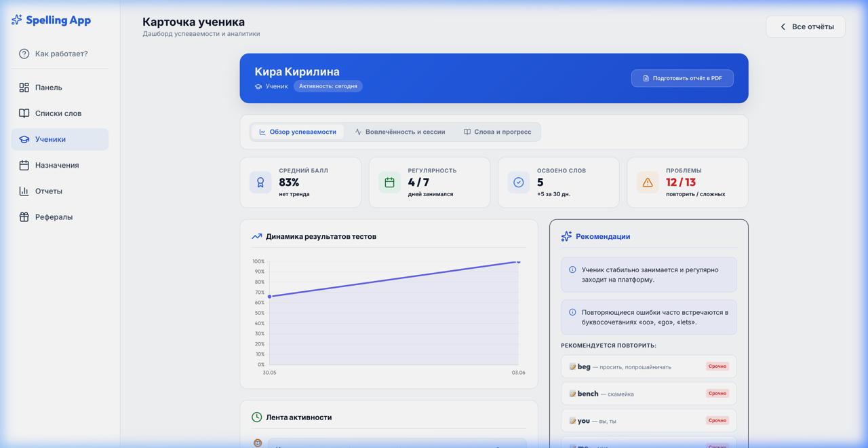The image size is (868, 448).
Task: Switch to the Вовлечённость и сессии tab
Action: (400, 132)
